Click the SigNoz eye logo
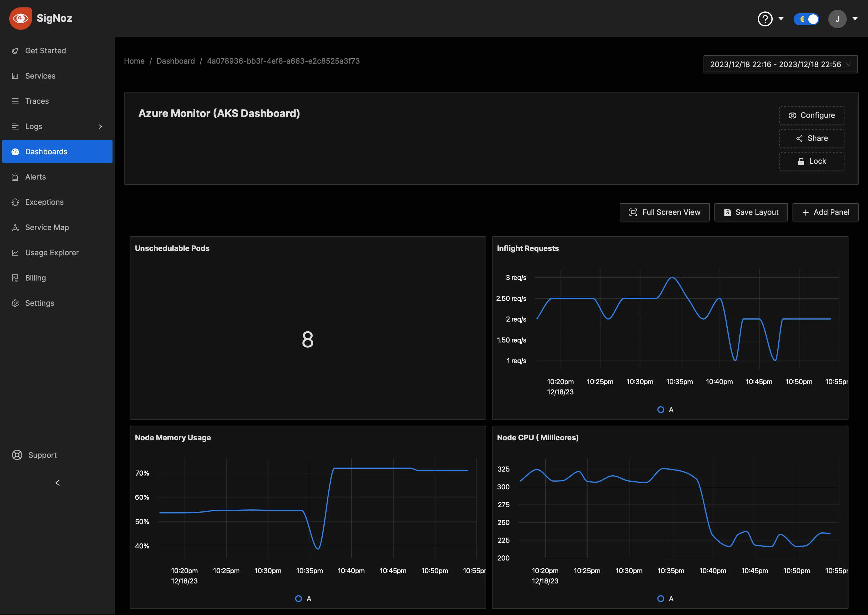The height and width of the screenshot is (615, 868). pyautogui.click(x=20, y=18)
